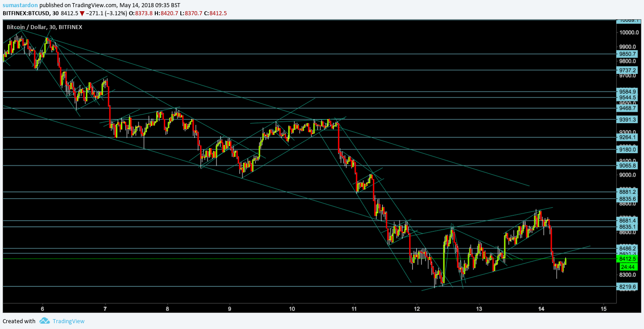Click date 7 on the time axis

tap(105, 309)
